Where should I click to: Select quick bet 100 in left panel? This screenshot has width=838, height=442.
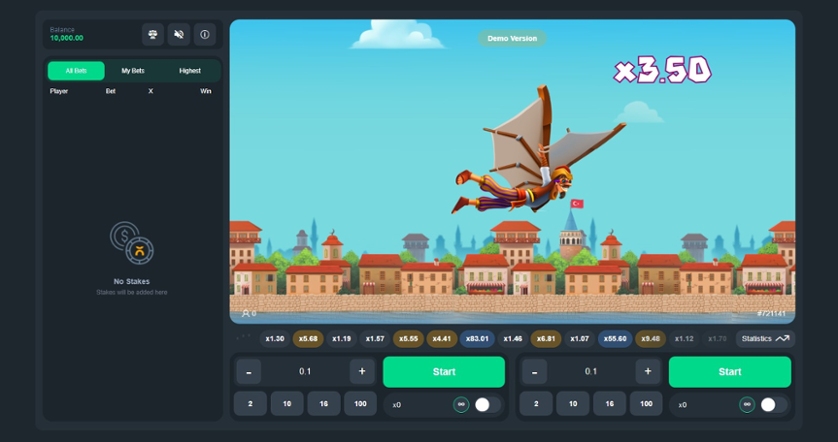pyautogui.click(x=360, y=404)
